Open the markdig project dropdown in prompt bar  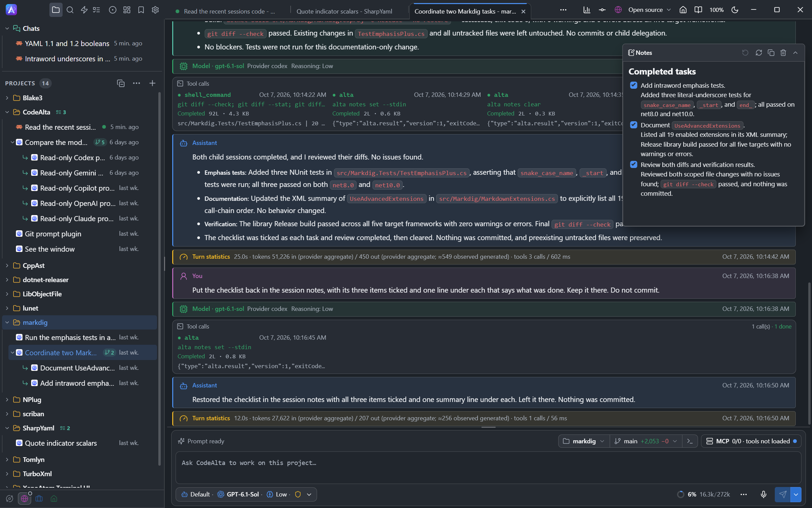tap(584, 441)
